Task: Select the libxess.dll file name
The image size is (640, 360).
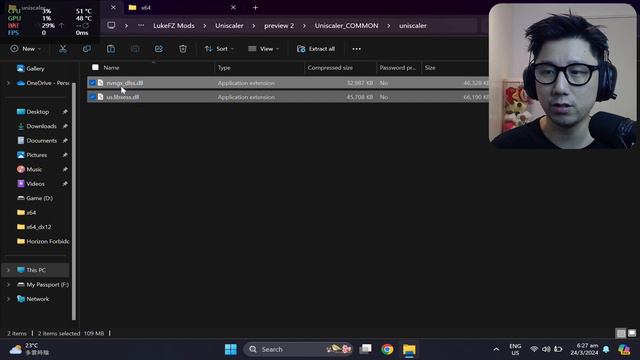Action: 122,97
